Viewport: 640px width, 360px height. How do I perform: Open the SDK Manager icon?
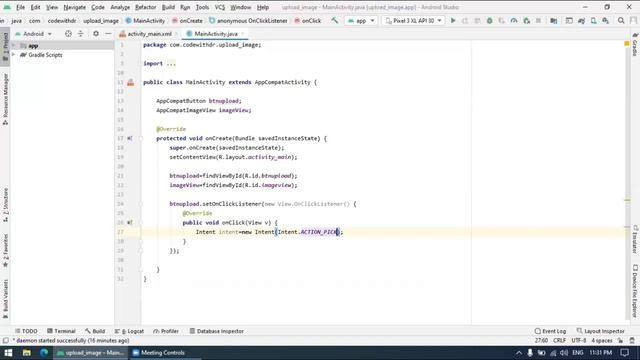[606, 20]
